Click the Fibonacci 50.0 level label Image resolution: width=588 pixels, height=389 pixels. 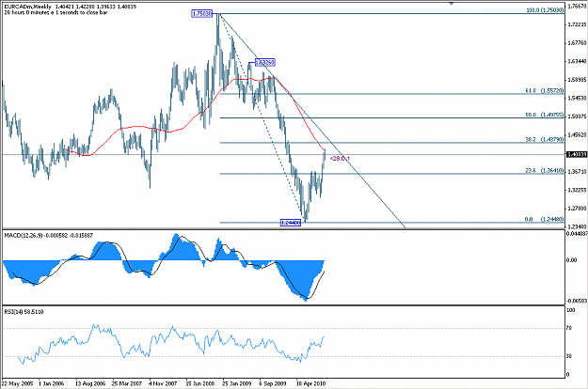(545, 115)
